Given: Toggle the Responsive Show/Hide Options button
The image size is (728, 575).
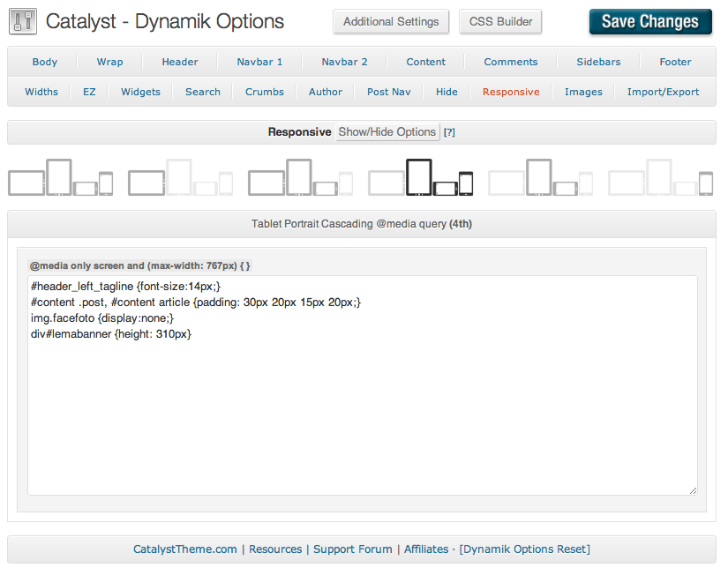Looking at the screenshot, I should 387,132.
